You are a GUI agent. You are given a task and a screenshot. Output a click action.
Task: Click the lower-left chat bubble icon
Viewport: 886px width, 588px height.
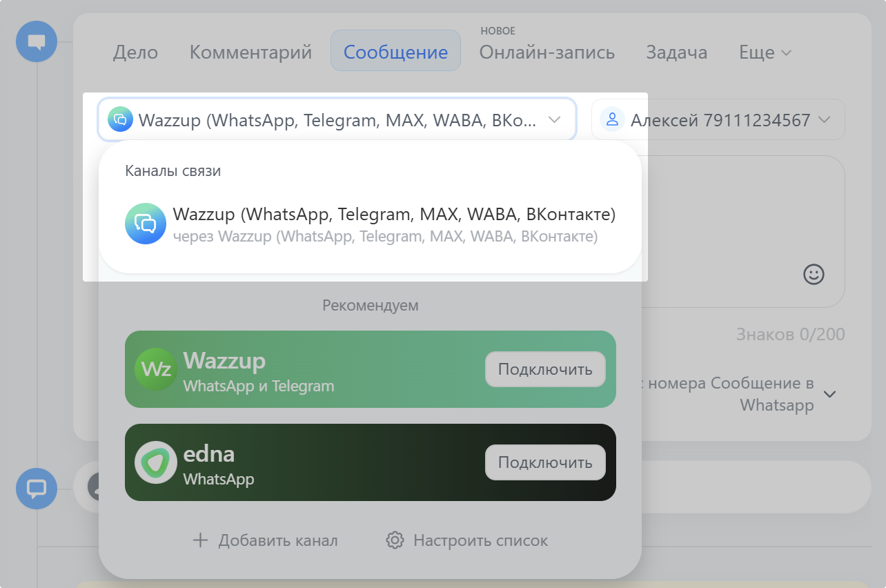[36, 489]
